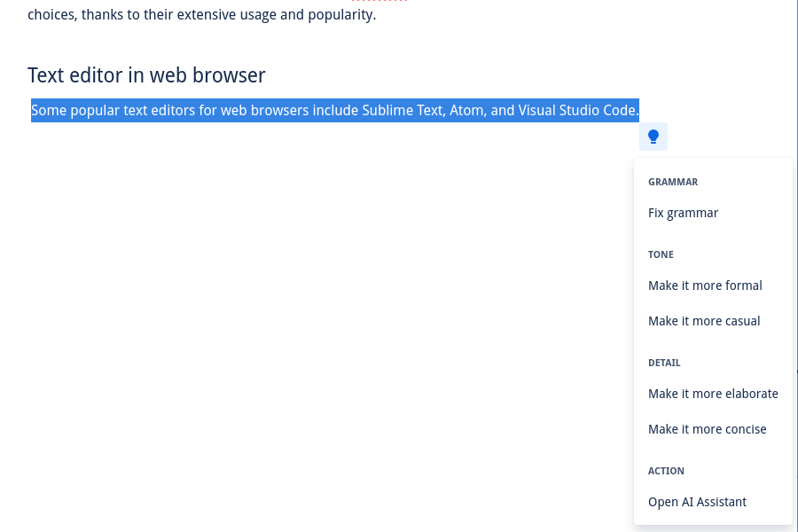Choose Make it more casual
798x532 pixels.
[x=704, y=321]
